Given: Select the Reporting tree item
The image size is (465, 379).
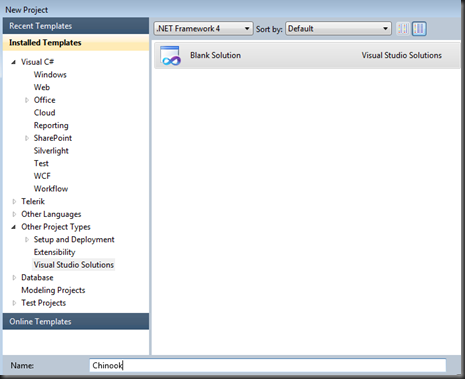Looking at the screenshot, I should [51, 125].
